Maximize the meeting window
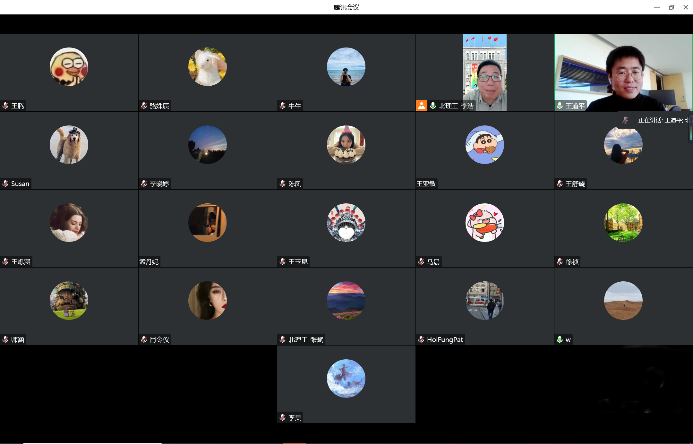693x444 pixels. click(669, 6)
